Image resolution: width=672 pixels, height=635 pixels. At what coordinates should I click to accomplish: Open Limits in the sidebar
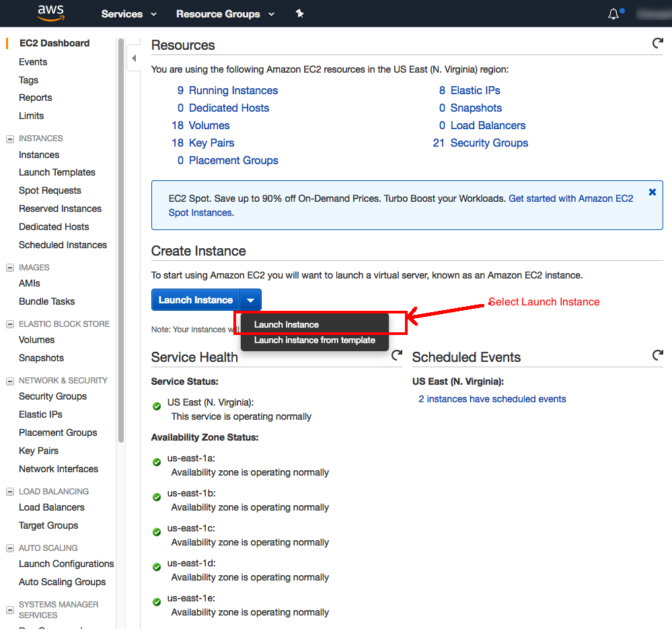point(32,116)
